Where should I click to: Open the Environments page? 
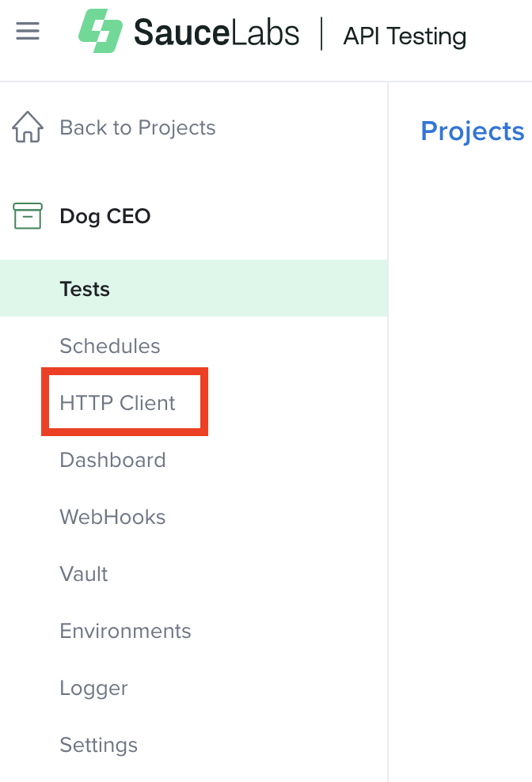click(125, 631)
